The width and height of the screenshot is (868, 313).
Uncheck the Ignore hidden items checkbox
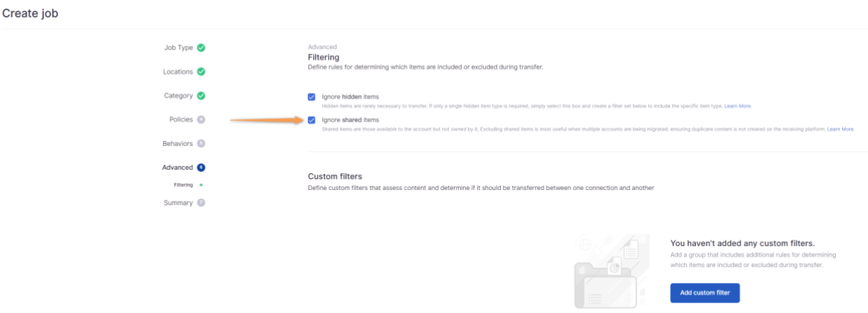click(x=311, y=97)
